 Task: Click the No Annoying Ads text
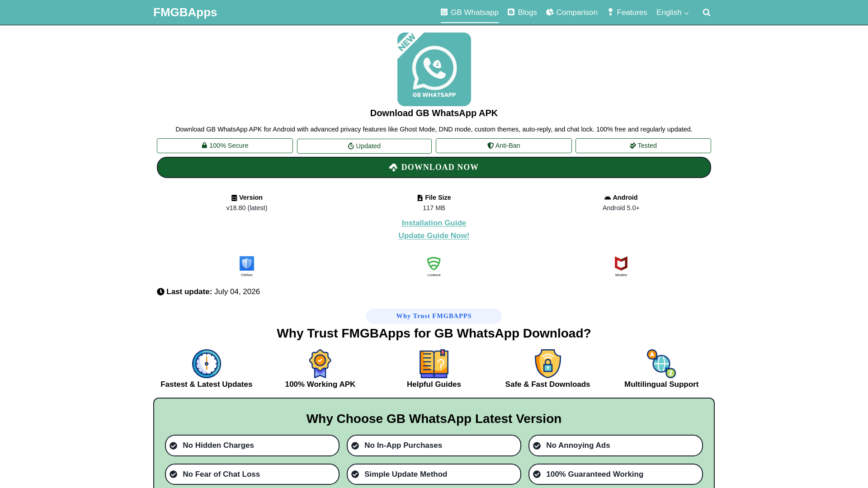point(578,446)
